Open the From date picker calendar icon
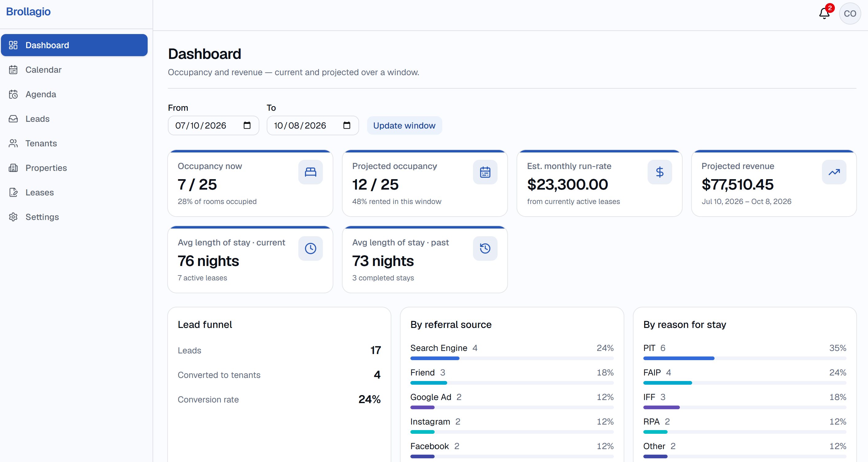Image resolution: width=868 pixels, height=462 pixels. [x=247, y=125]
